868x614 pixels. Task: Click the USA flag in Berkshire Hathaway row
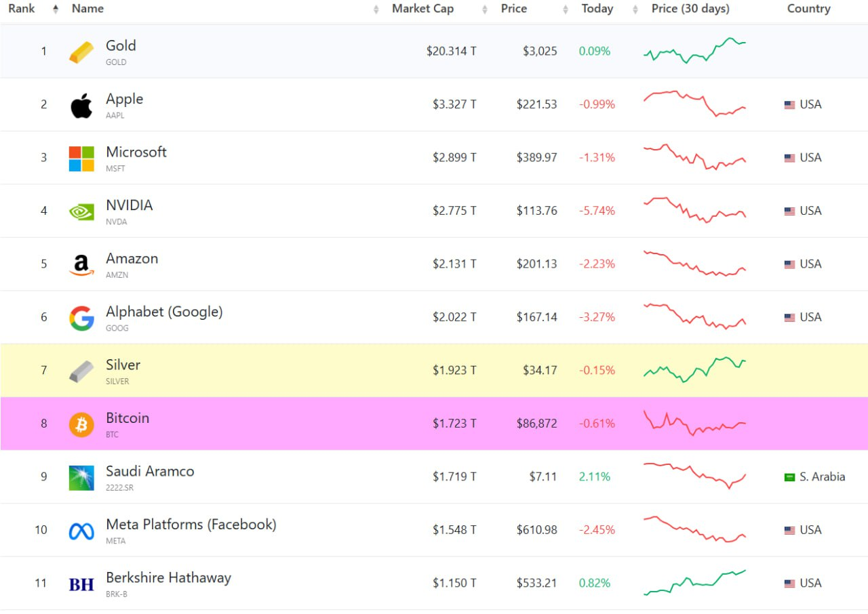point(789,584)
